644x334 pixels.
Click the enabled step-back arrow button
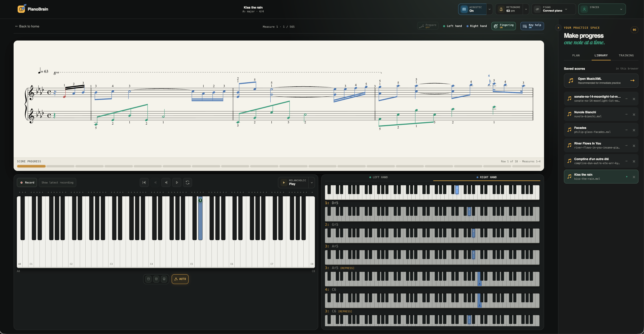tap(166, 182)
